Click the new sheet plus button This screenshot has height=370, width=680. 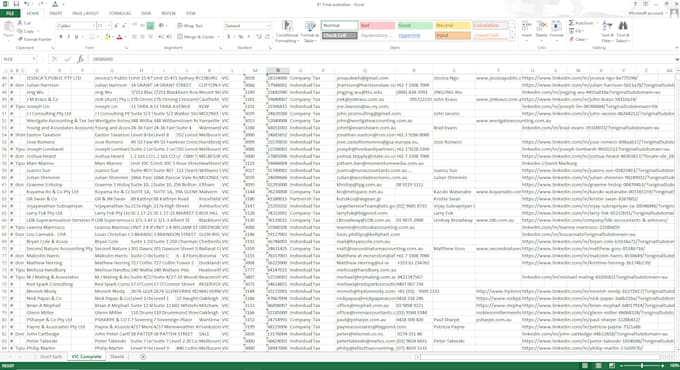pos(143,357)
